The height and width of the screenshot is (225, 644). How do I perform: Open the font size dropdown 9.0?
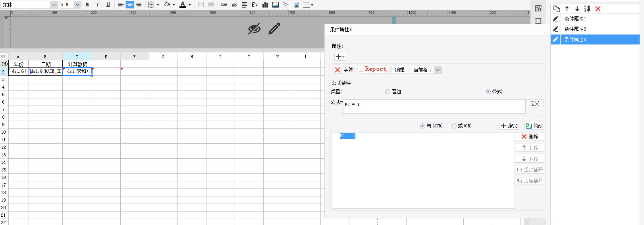(77, 5)
